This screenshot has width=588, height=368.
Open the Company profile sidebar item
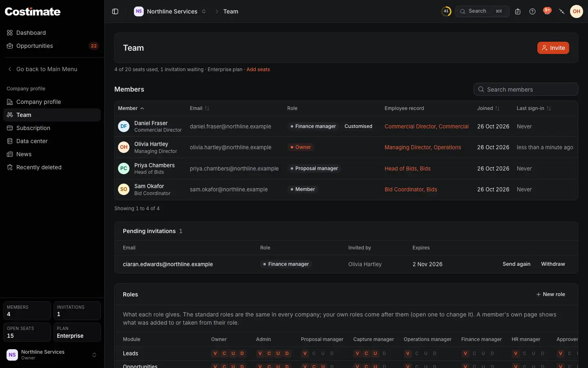[x=52, y=102]
